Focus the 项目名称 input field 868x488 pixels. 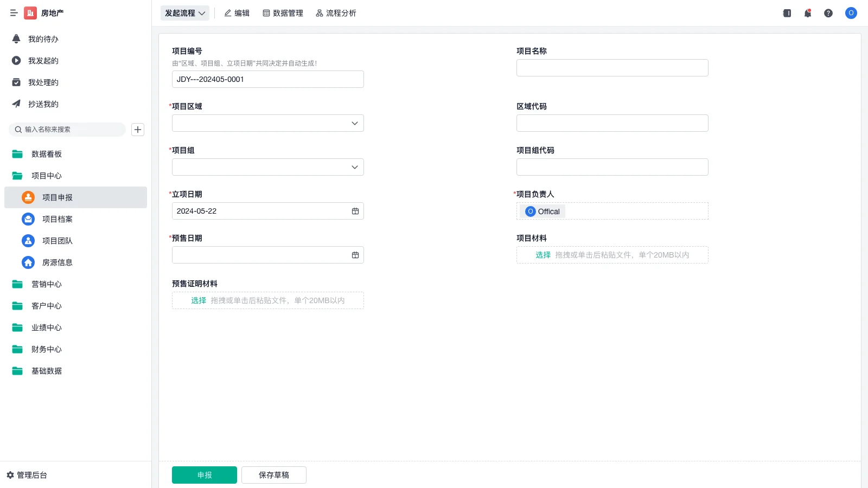[612, 68]
